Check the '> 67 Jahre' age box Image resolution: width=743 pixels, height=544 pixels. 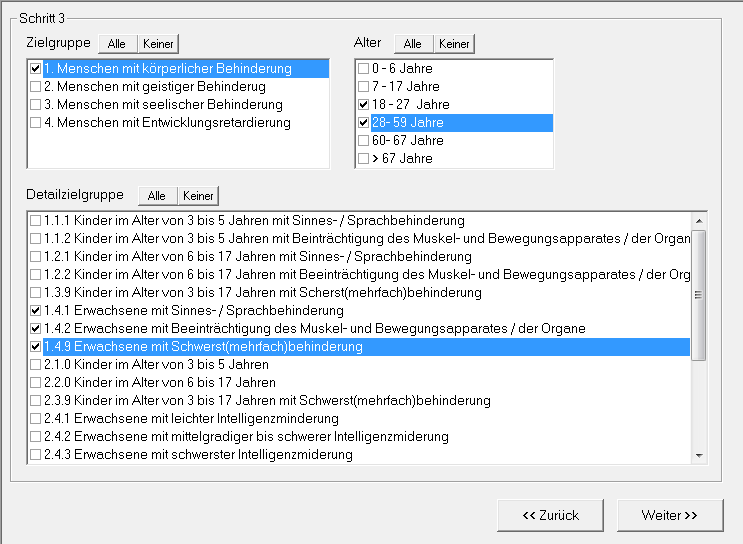click(x=364, y=159)
